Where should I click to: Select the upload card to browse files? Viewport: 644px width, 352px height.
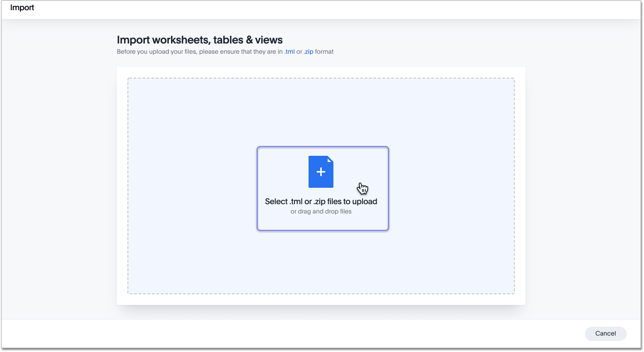coord(322,188)
